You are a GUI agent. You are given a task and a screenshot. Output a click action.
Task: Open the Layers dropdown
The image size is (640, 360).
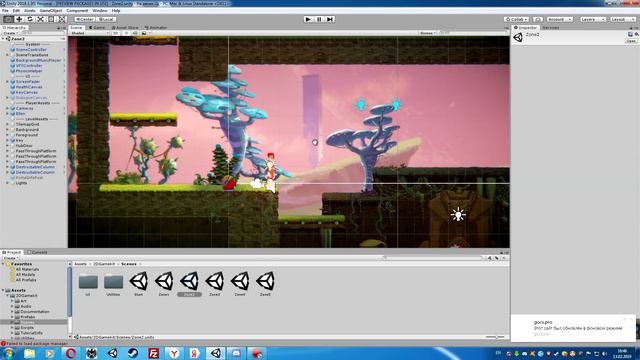[593, 19]
